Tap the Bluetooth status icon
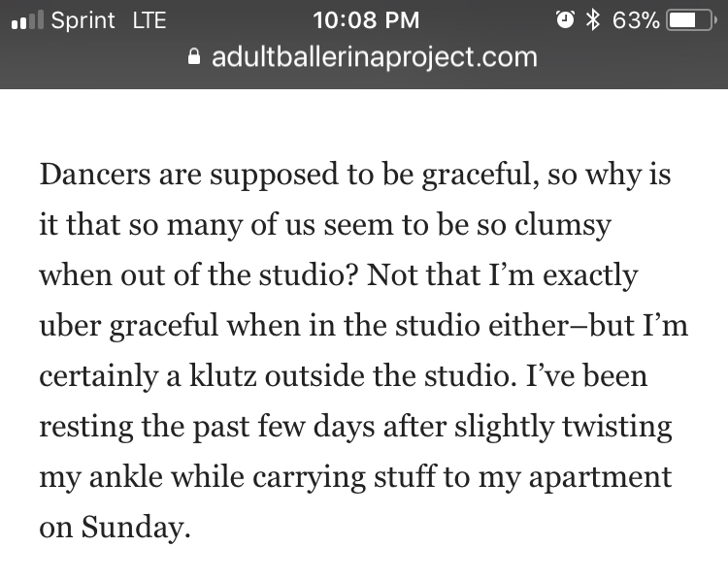Screen dimensions: 728x579 [590, 19]
